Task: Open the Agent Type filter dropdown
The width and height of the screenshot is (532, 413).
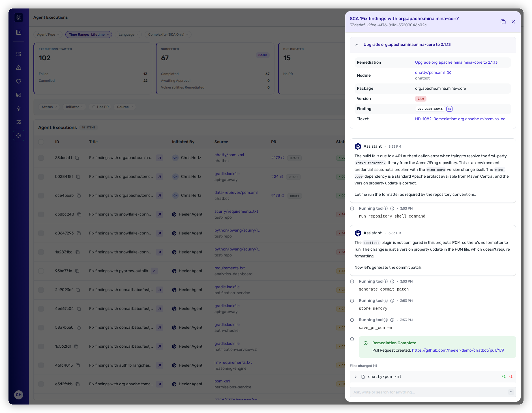Action: (48, 35)
